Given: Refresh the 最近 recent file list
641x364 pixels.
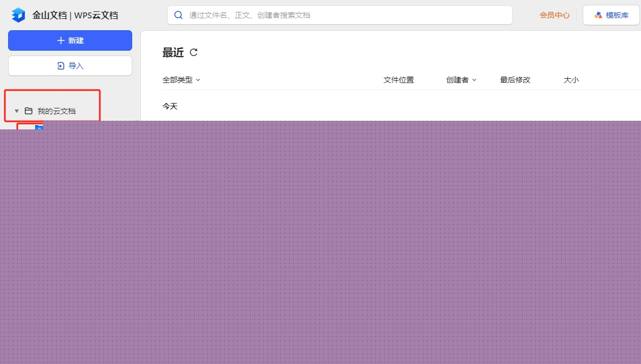Looking at the screenshot, I should coord(194,52).
